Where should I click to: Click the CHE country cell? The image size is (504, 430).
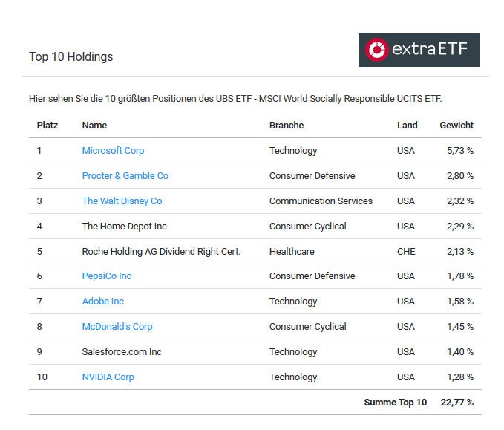(406, 252)
